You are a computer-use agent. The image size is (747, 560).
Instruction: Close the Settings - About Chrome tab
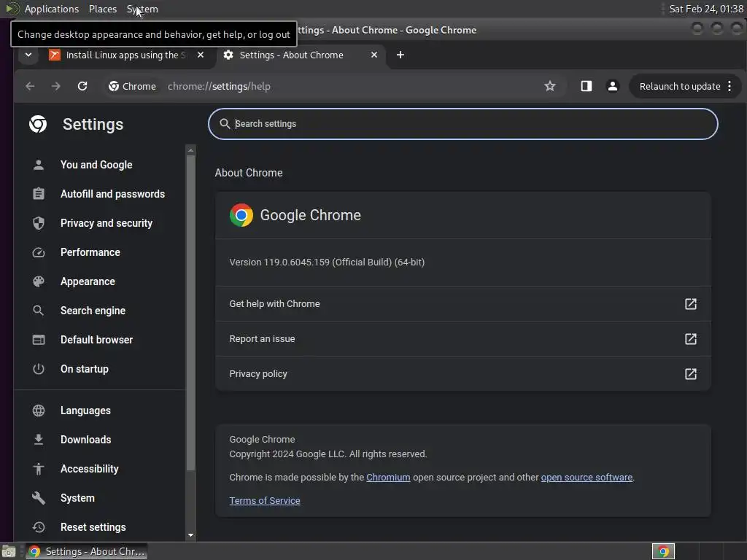click(x=374, y=55)
